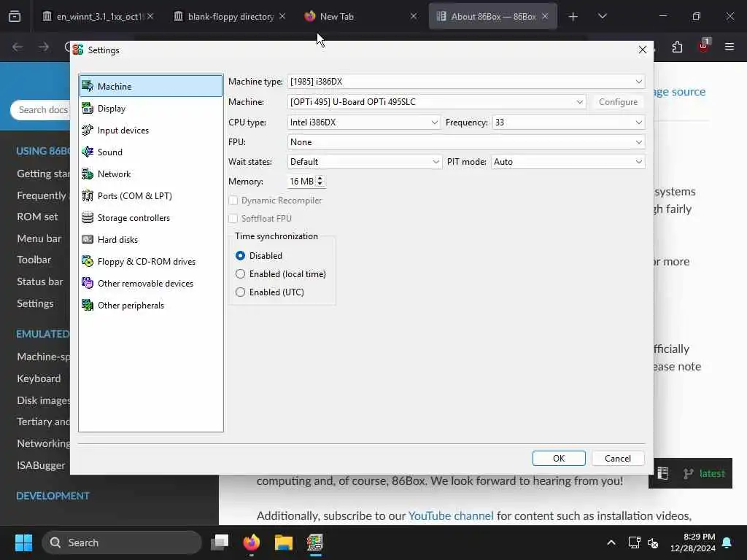This screenshot has width=747, height=560.
Task: Open the Display settings category icon
Action: [88, 108]
